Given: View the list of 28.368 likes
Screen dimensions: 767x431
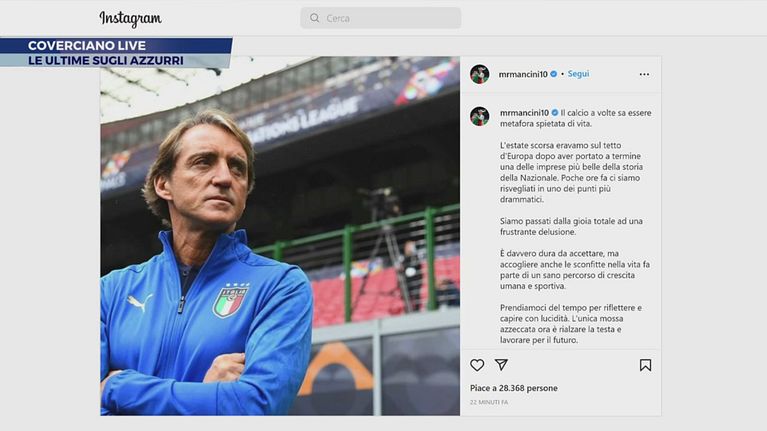Looking at the screenshot, I should point(514,388).
